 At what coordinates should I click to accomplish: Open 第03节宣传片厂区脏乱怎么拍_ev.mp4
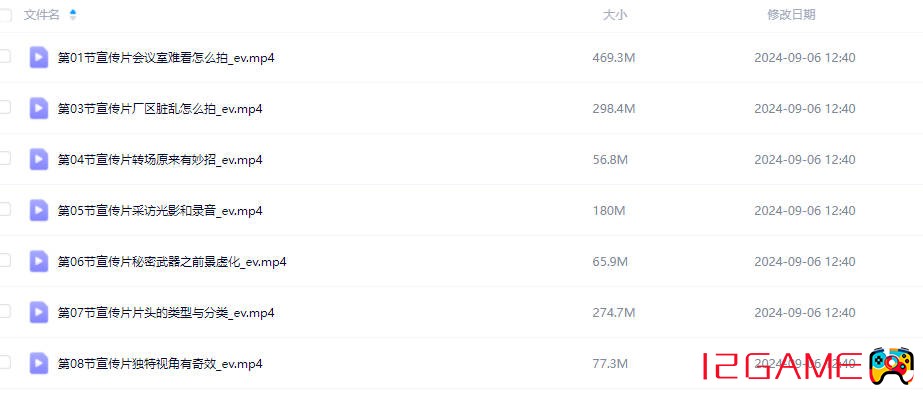pos(160,109)
